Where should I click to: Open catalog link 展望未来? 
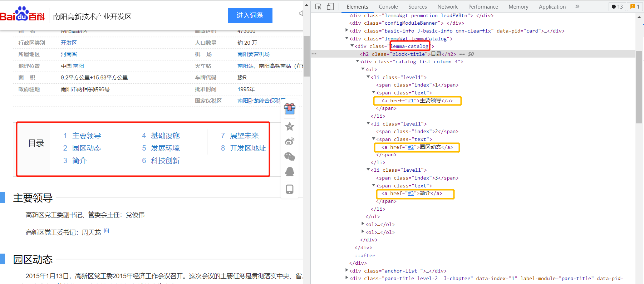coord(244,136)
